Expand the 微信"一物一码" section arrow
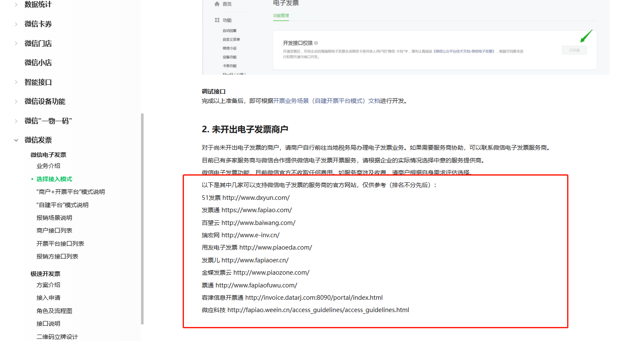The image size is (644, 341). tap(16, 121)
